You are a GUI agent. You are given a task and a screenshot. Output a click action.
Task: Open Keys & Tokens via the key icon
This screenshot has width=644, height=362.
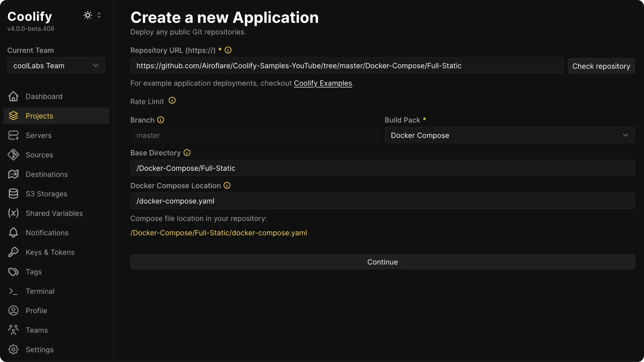(x=13, y=252)
